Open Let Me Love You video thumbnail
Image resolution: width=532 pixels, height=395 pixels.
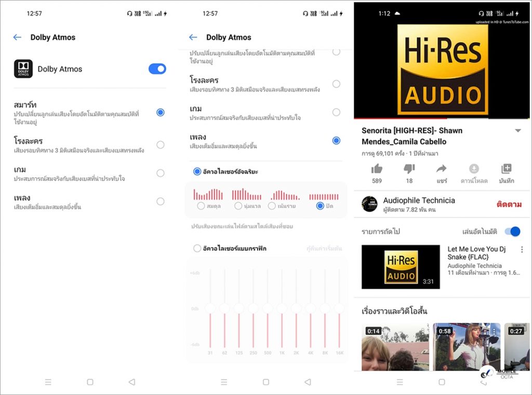tap(401, 267)
